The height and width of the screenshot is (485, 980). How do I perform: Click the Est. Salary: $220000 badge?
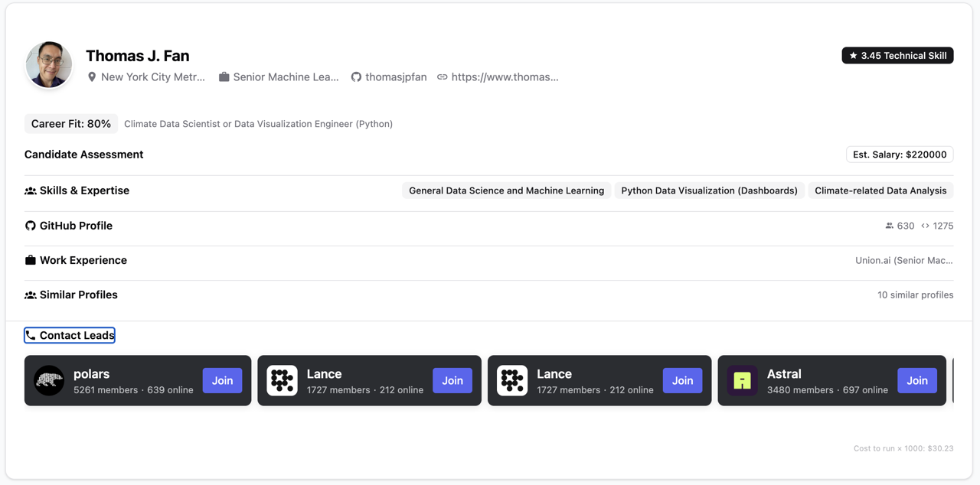pos(900,155)
